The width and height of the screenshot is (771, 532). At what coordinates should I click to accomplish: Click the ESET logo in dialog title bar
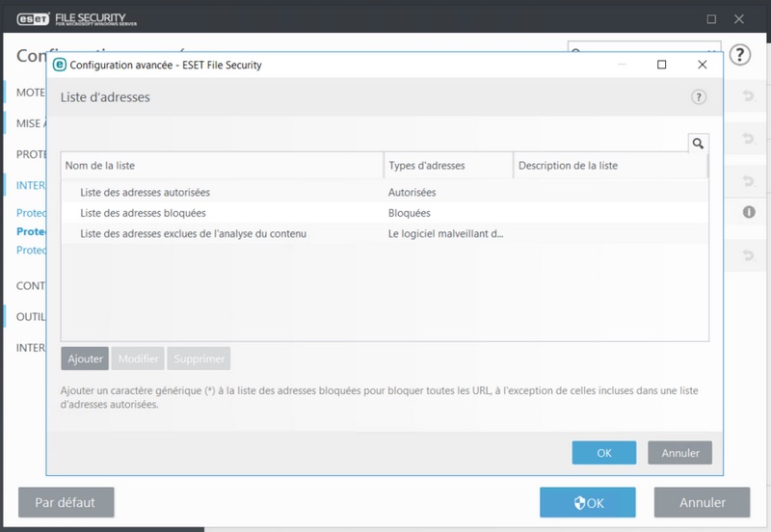pyautogui.click(x=60, y=65)
